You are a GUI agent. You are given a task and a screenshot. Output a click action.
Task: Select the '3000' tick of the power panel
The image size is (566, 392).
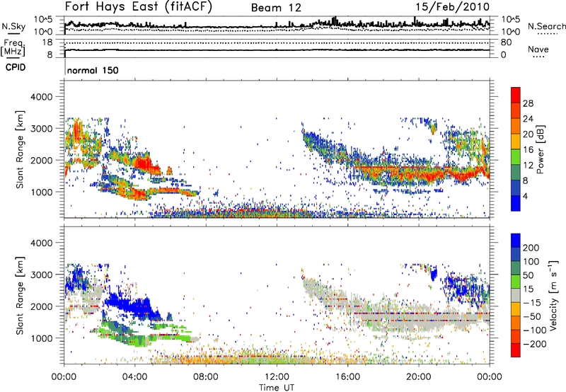point(42,129)
